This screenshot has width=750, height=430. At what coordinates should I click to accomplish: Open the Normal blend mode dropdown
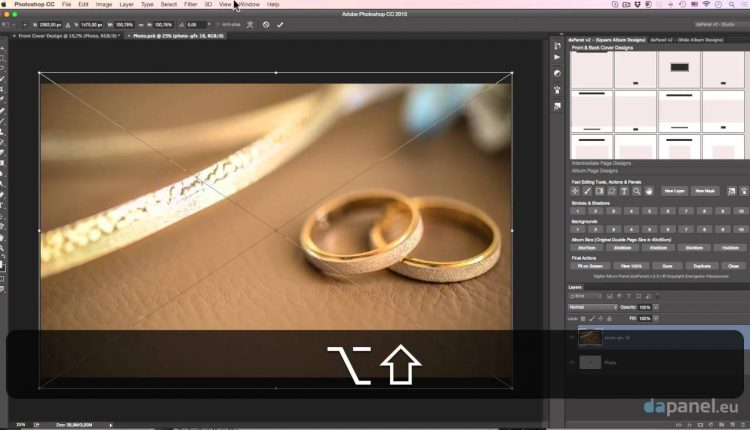point(593,307)
